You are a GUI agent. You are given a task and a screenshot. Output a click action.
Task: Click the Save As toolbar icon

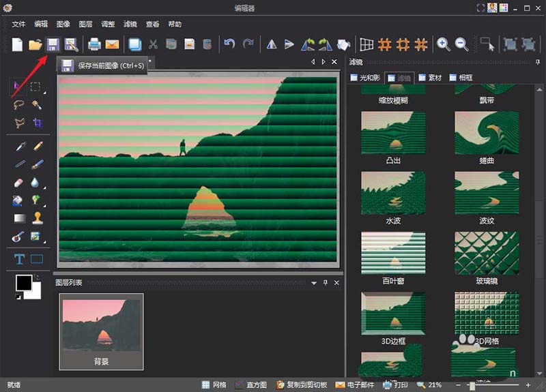coord(72,44)
